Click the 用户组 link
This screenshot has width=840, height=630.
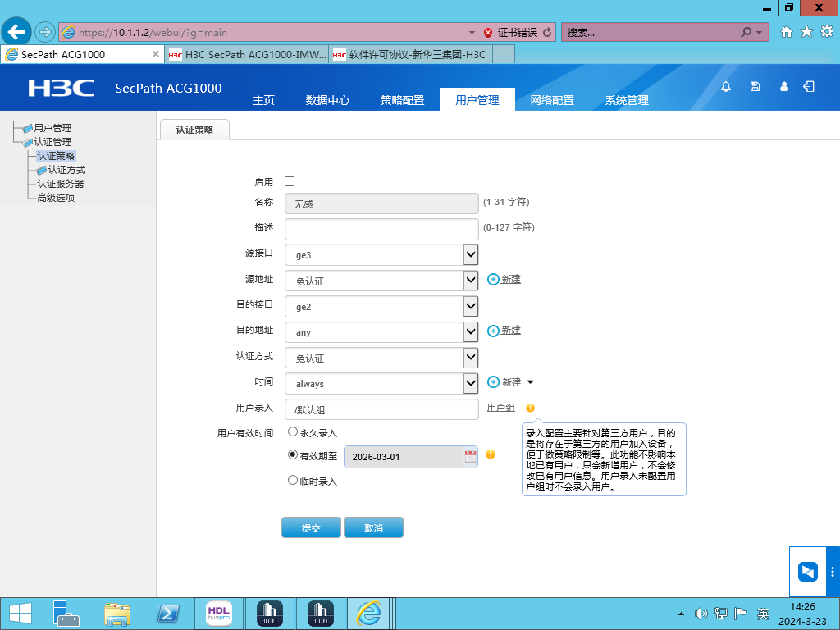tap(501, 408)
